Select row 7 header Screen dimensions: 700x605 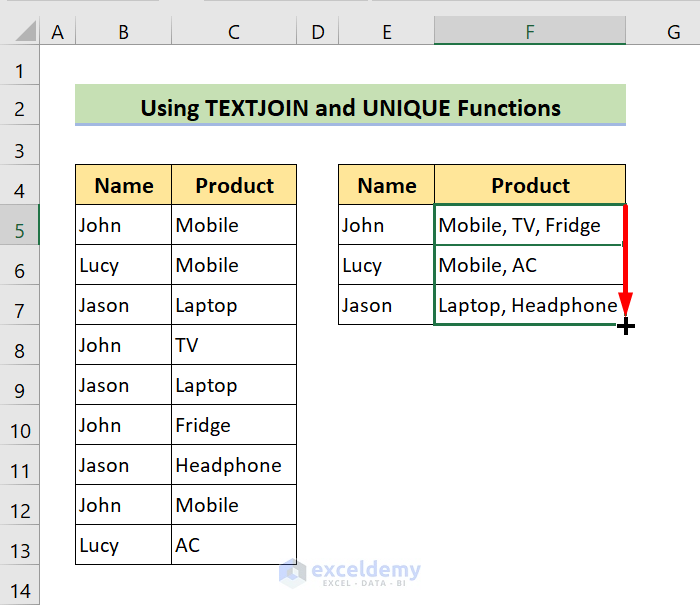(x=20, y=305)
